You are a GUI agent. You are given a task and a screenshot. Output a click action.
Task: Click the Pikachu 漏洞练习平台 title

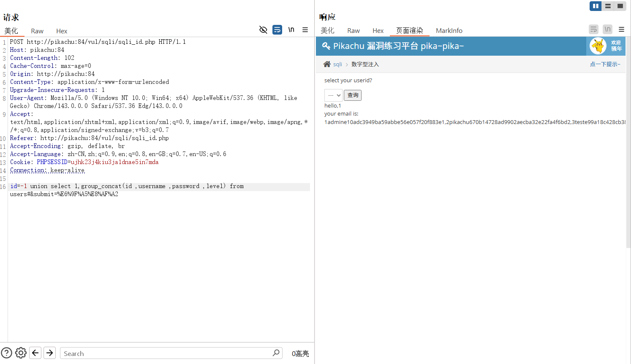click(398, 46)
